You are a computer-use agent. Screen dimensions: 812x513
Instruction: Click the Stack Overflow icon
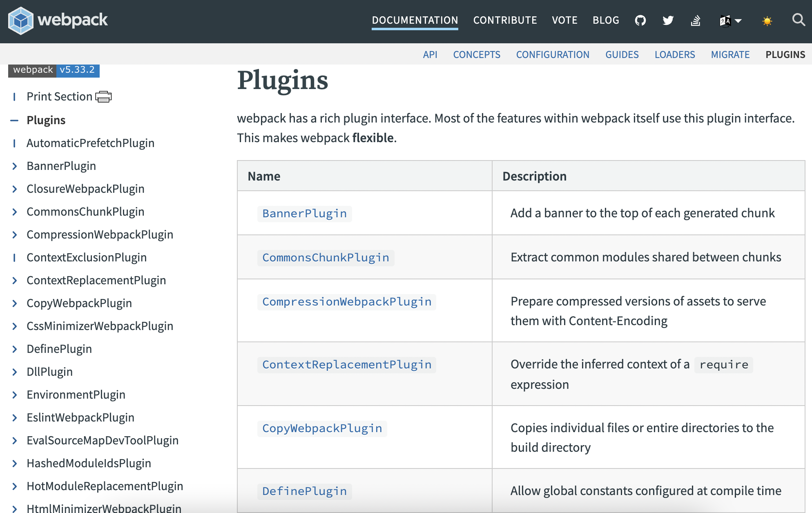point(696,20)
